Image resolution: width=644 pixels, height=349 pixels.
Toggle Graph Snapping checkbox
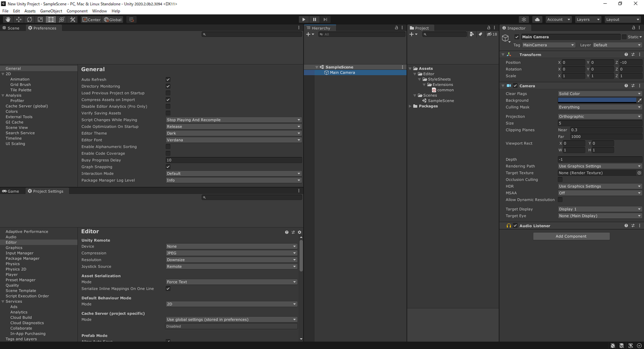click(168, 166)
